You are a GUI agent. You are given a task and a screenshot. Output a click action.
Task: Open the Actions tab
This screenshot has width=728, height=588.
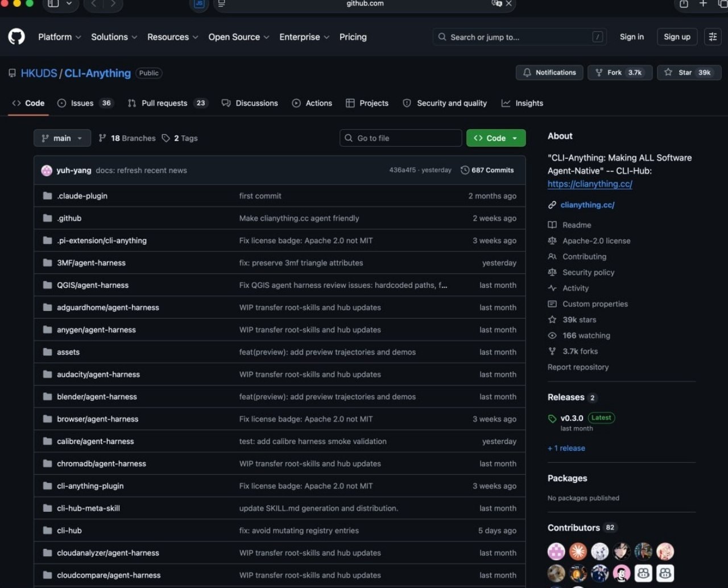[312, 103]
